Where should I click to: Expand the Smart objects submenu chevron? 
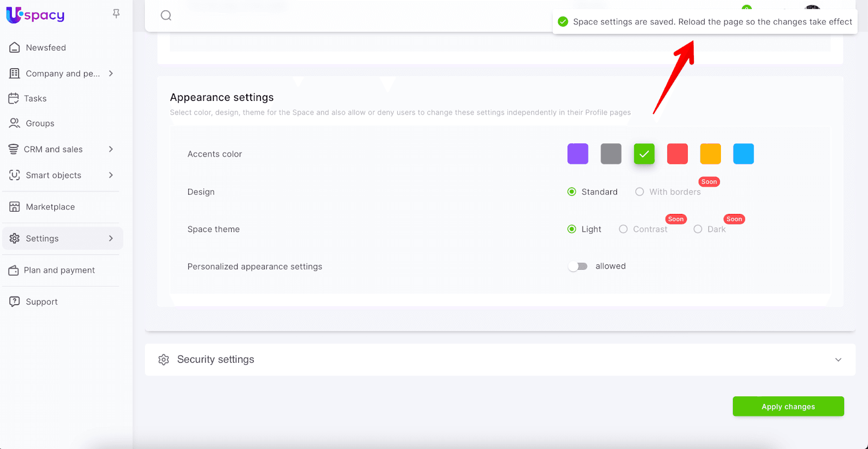(x=111, y=175)
